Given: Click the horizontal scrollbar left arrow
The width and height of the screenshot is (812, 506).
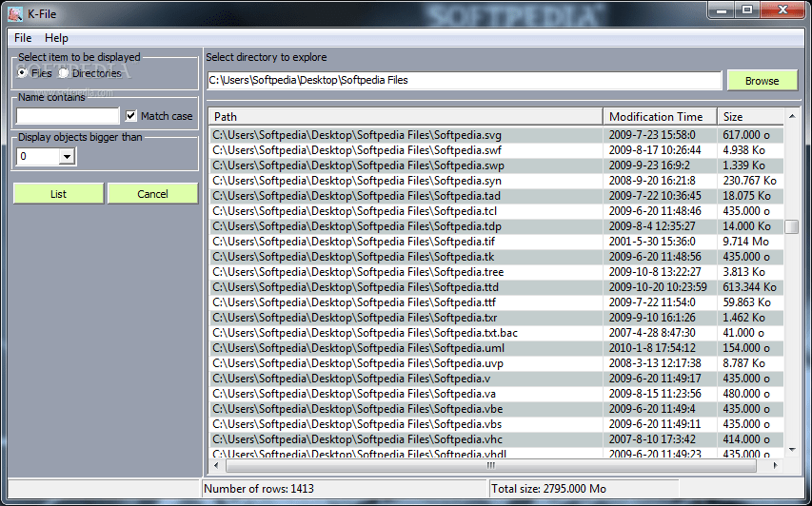Looking at the screenshot, I should 217,466.
